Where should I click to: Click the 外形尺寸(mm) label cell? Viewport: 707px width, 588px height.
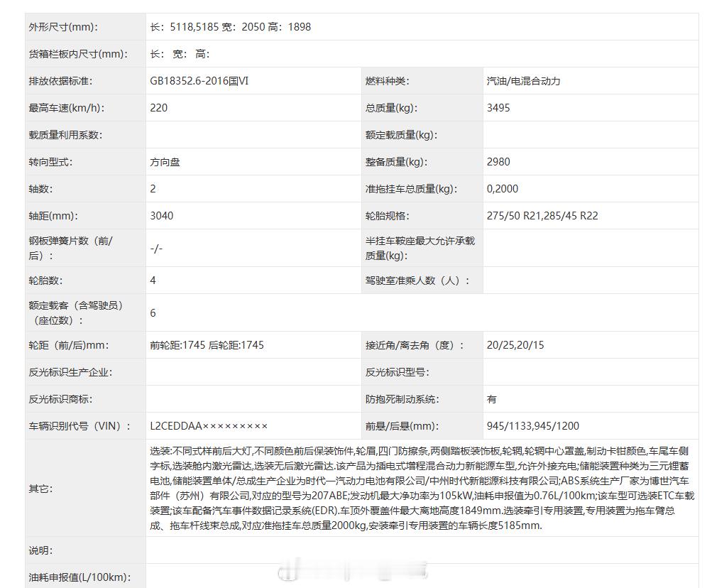pyautogui.click(x=85, y=27)
